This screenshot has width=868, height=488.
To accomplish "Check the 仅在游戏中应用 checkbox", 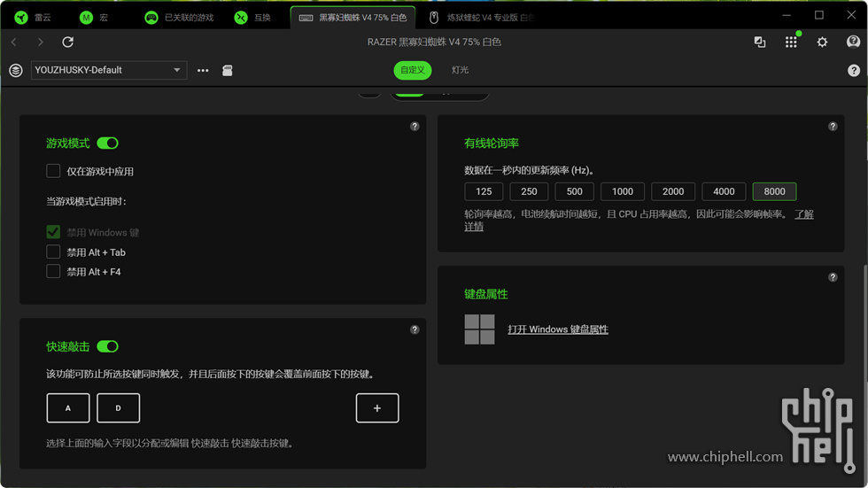I will click(53, 171).
